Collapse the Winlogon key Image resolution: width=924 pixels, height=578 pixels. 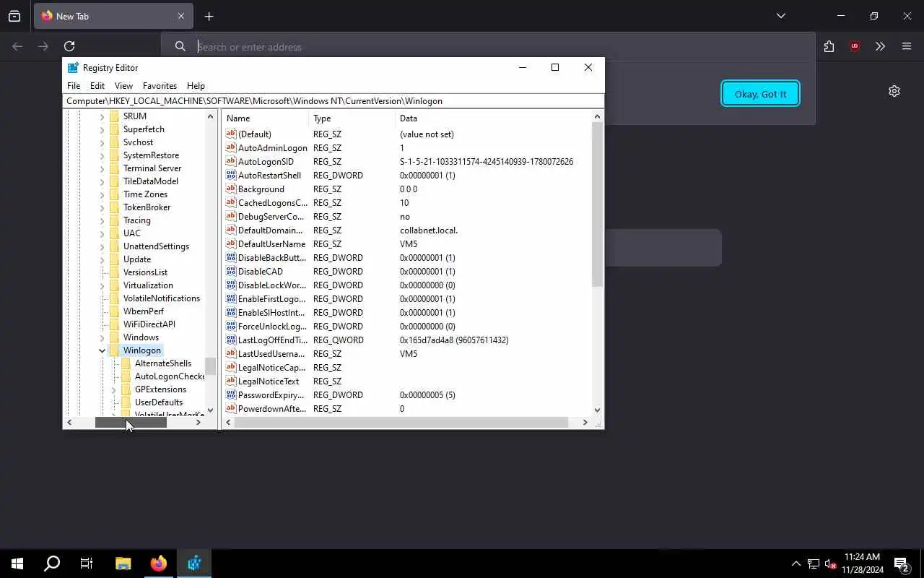click(102, 350)
